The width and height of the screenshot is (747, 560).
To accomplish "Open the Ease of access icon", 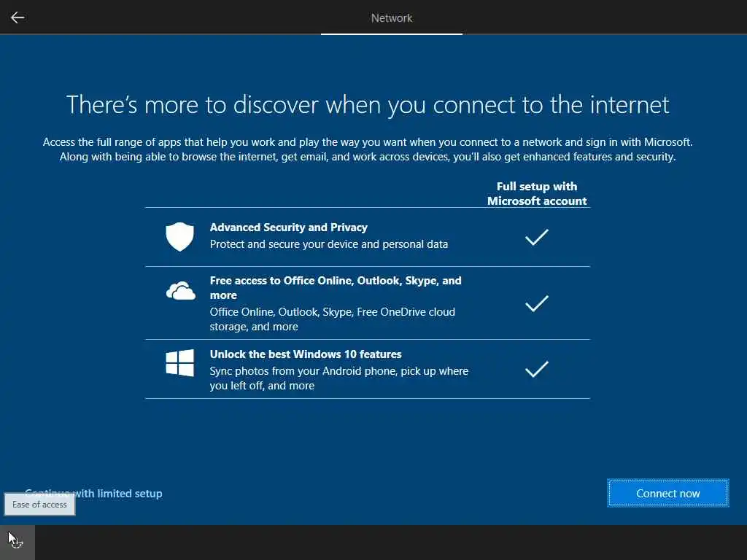I will [18, 542].
